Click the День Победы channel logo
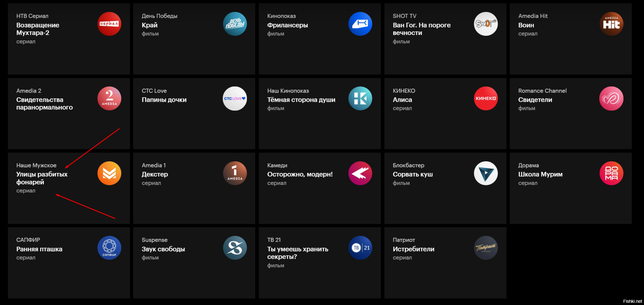 235,24
